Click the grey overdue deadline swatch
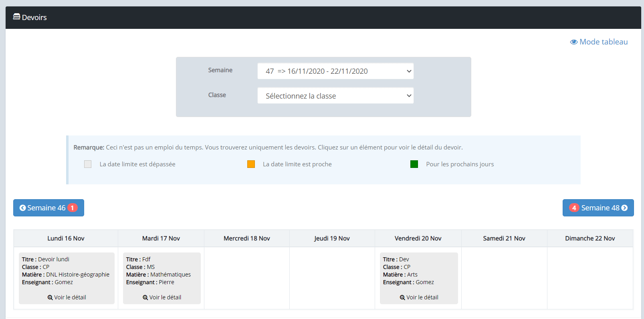 point(88,164)
